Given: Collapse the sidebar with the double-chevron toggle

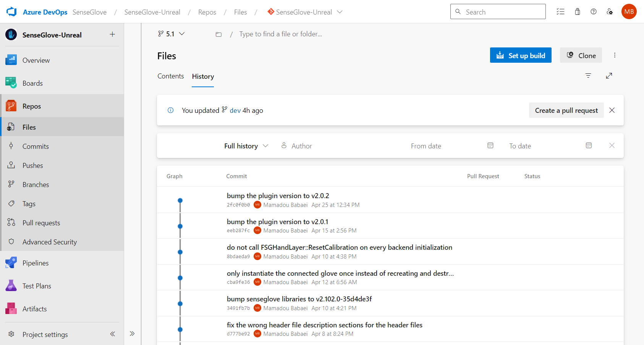Looking at the screenshot, I should tap(112, 334).
